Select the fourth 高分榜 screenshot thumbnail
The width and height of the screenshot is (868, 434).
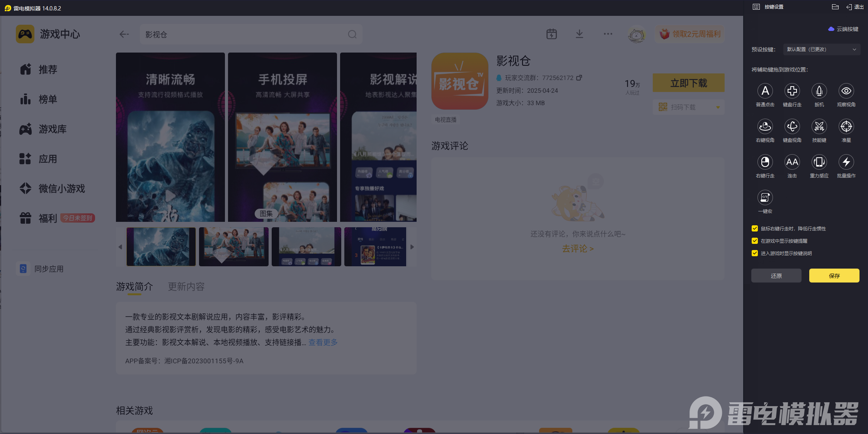375,247
